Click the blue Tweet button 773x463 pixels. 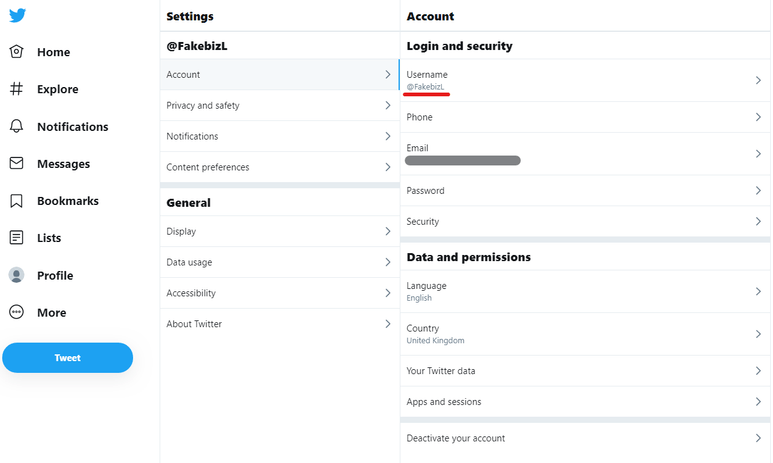pos(68,357)
